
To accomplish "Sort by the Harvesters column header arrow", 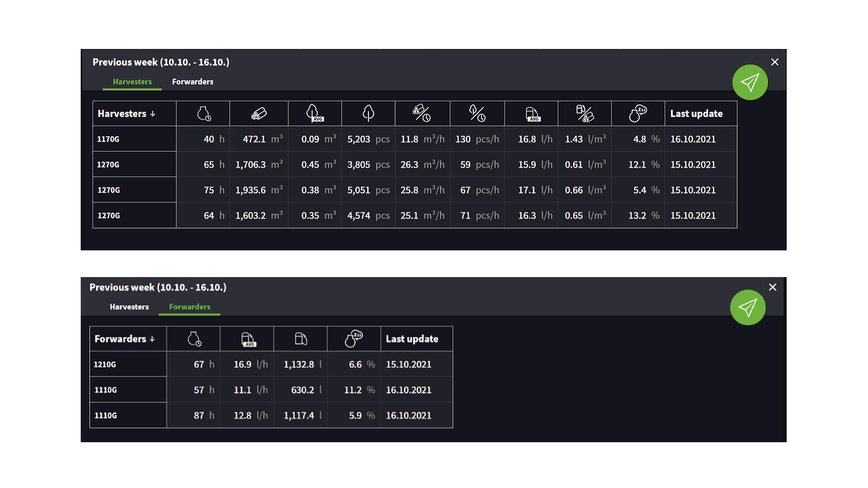I will [153, 114].
